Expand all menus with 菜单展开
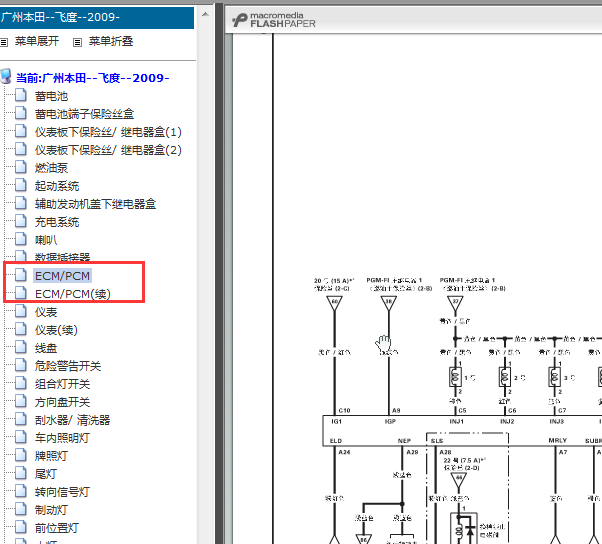The width and height of the screenshot is (602, 544). point(37,41)
